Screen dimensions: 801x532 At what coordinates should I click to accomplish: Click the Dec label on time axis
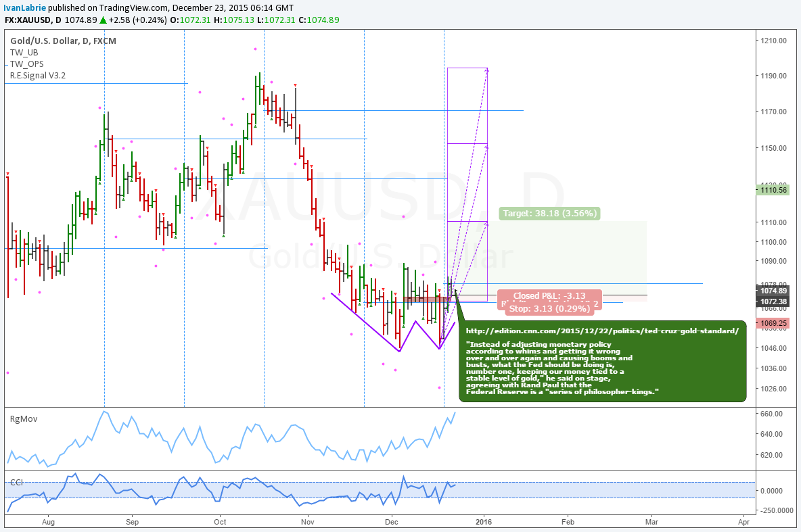[391, 523]
